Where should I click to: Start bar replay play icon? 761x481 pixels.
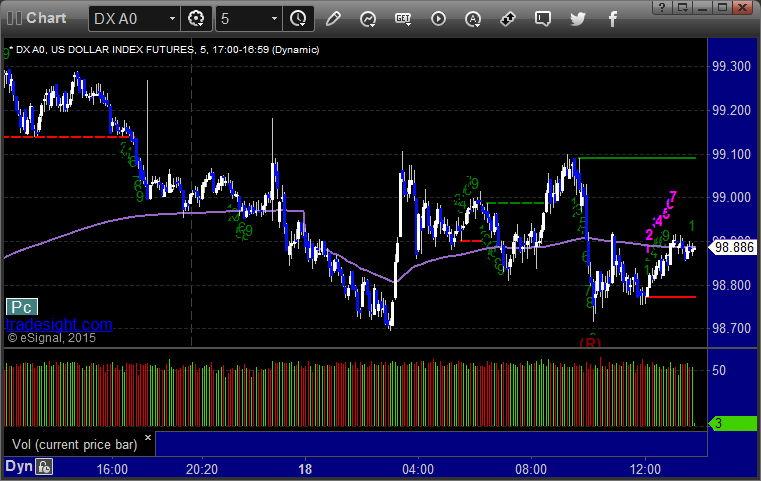438,19
